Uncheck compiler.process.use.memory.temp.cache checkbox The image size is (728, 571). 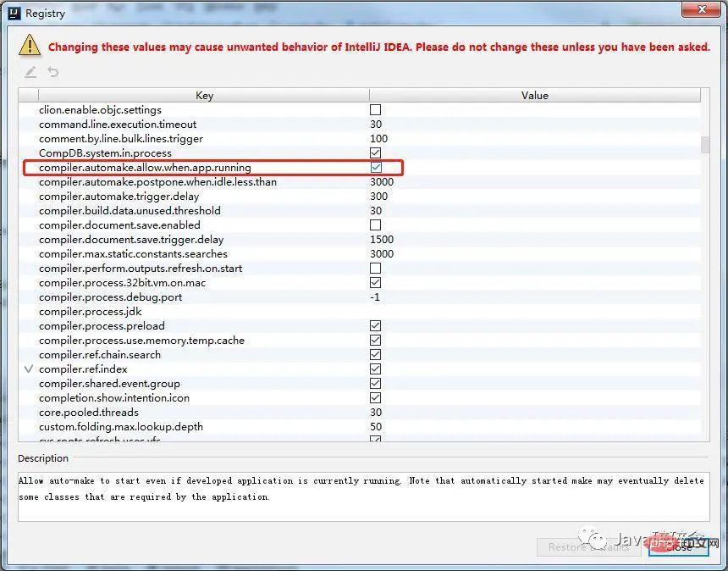pos(375,340)
